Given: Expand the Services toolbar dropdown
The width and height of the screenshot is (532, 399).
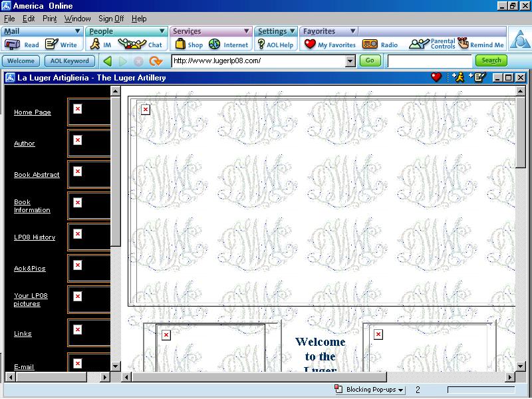Looking at the screenshot, I should point(247,31).
